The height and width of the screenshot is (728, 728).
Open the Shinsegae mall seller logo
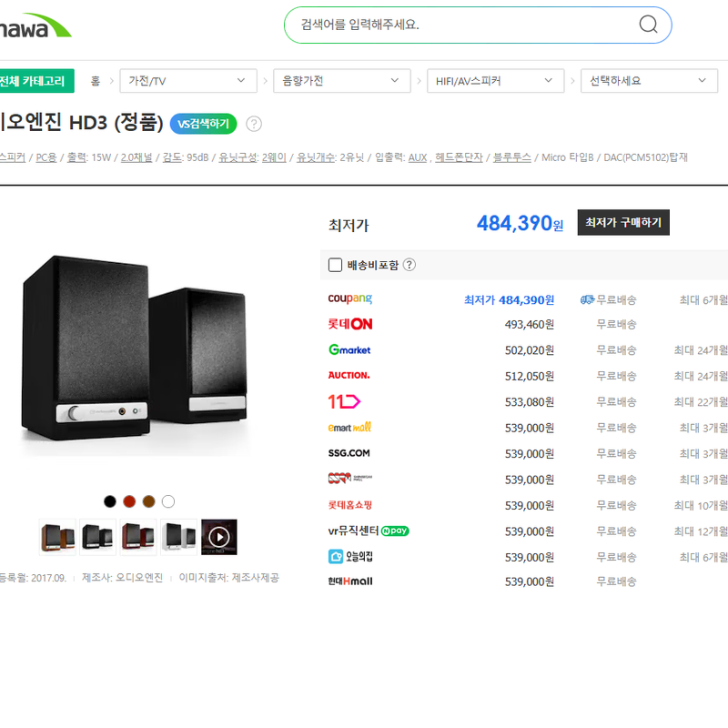pyautogui.click(x=350, y=479)
